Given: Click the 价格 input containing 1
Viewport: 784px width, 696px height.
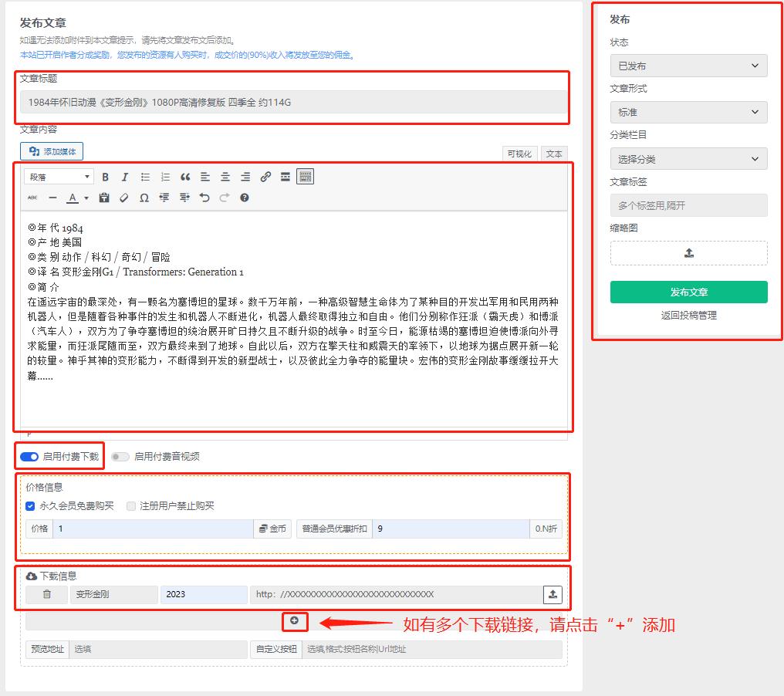Looking at the screenshot, I should coord(153,529).
